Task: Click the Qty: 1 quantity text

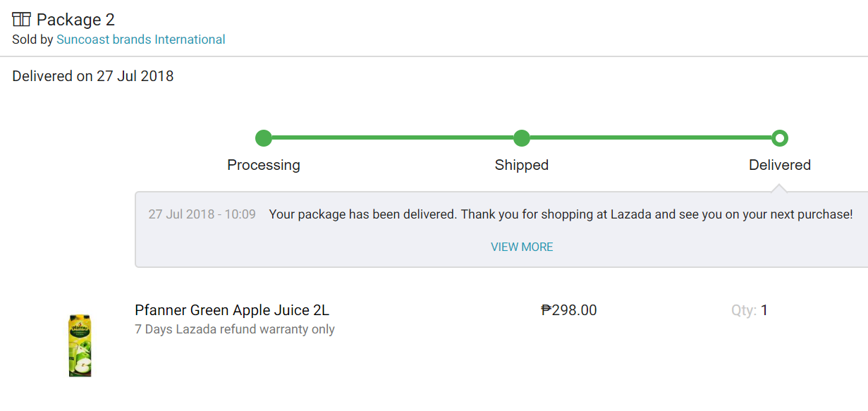Action: tap(750, 310)
